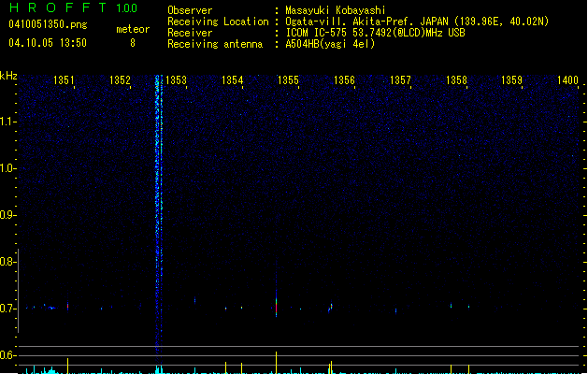Click the Receiver label
588x374 pixels.
190,33
